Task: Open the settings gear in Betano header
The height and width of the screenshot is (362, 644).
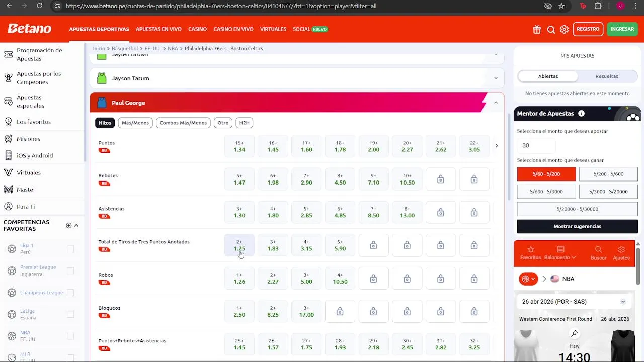Action: (564, 29)
